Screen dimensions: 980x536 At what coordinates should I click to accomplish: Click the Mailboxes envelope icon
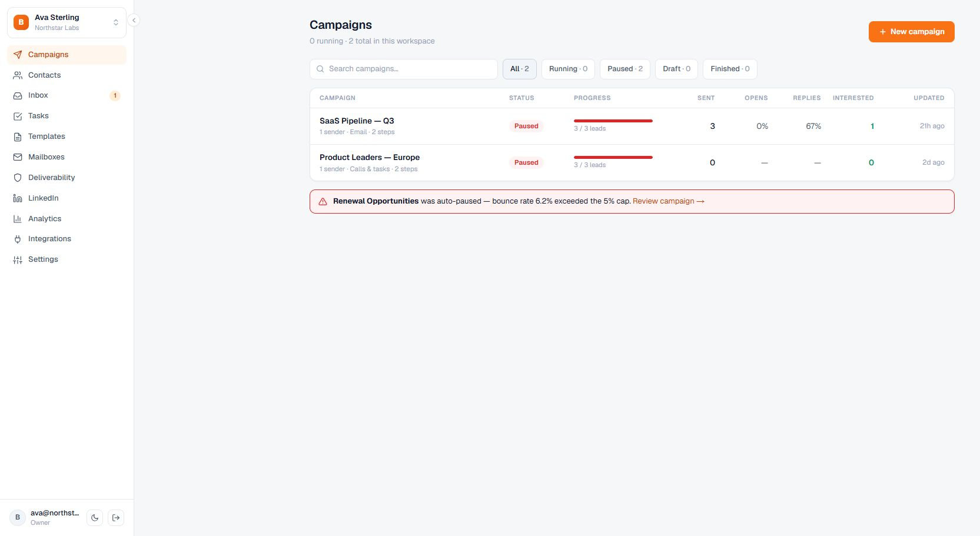(18, 157)
